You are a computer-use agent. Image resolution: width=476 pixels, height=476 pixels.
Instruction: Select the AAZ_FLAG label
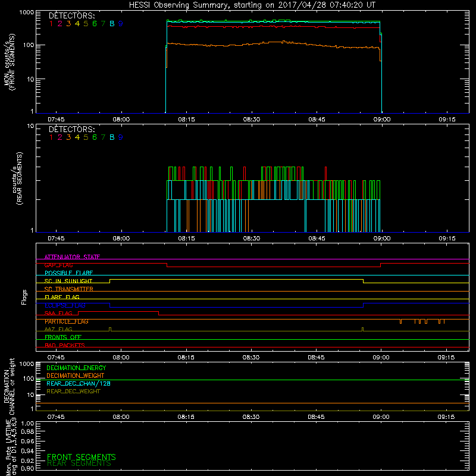(x=58, y=329)
